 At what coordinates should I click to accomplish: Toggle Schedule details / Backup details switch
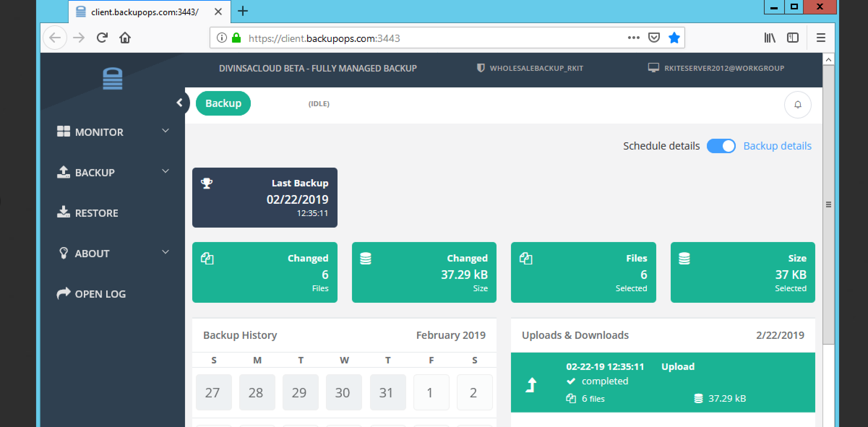point(721,146)
